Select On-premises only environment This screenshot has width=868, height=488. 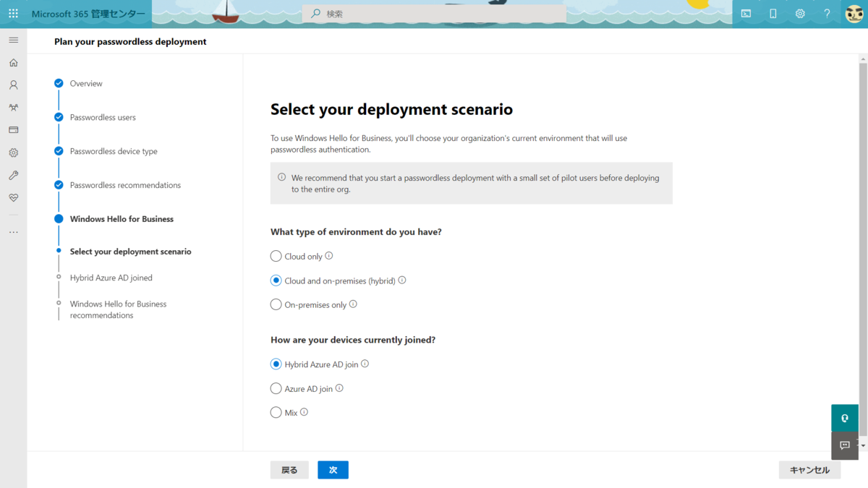click(x=276, y=304)
